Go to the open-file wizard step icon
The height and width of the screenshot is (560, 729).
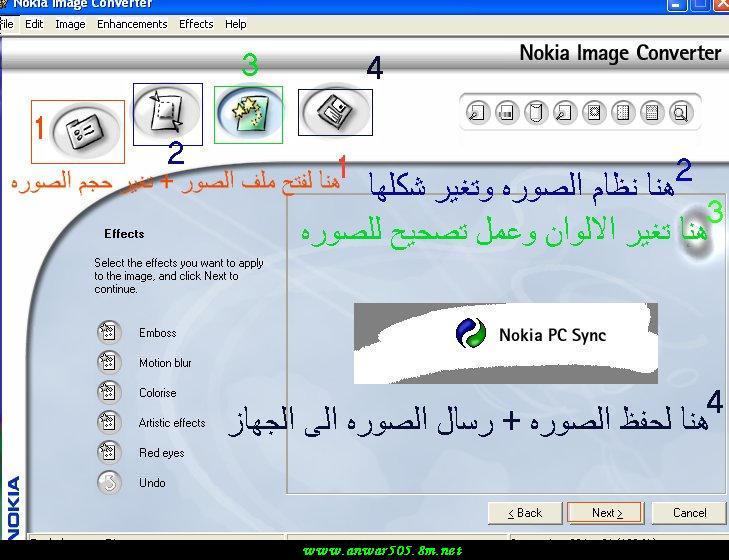(84, 132)
